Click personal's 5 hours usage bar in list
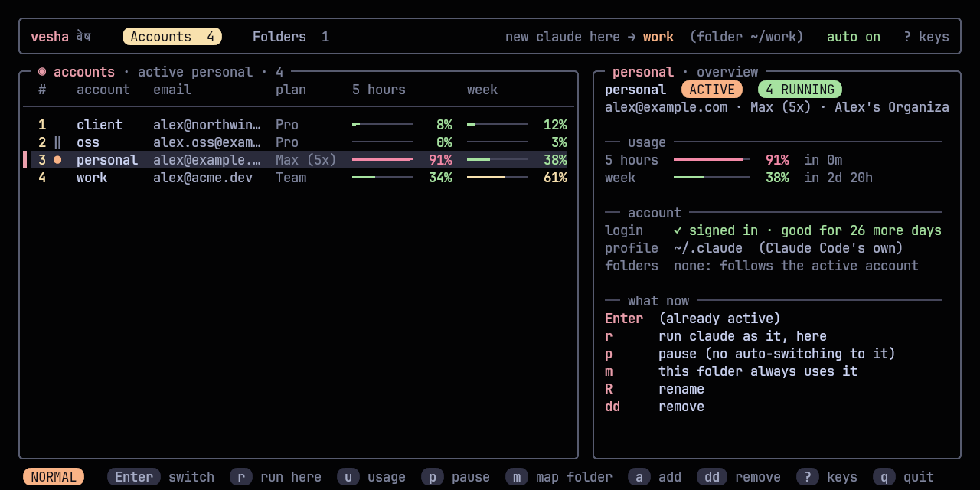980x490 pixels. [x=383, y=160]
